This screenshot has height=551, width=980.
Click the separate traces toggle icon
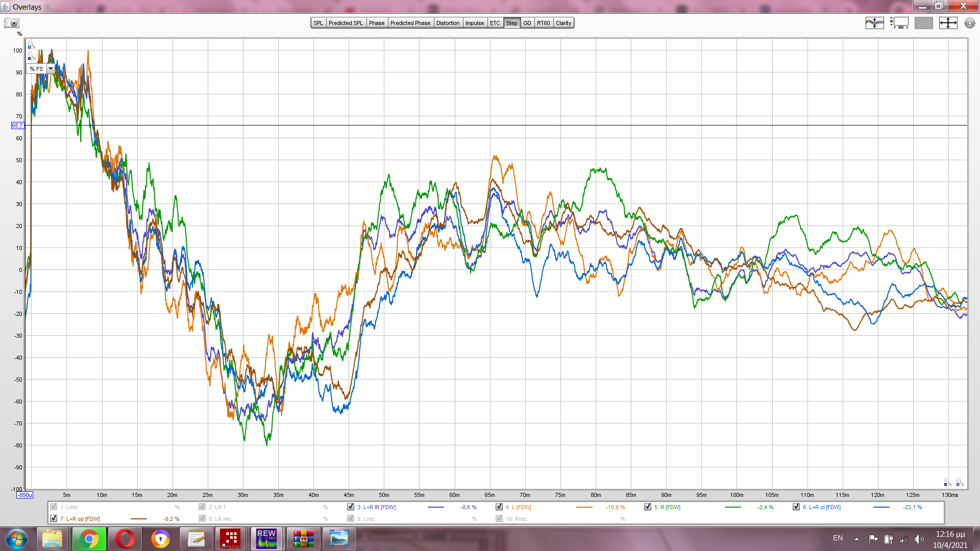(x=874, y=23)
